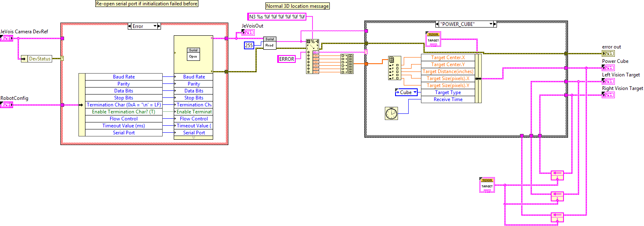Select the RobotConfig control terminal
This screenshot has height=226, width=644.
coord(7,105)
